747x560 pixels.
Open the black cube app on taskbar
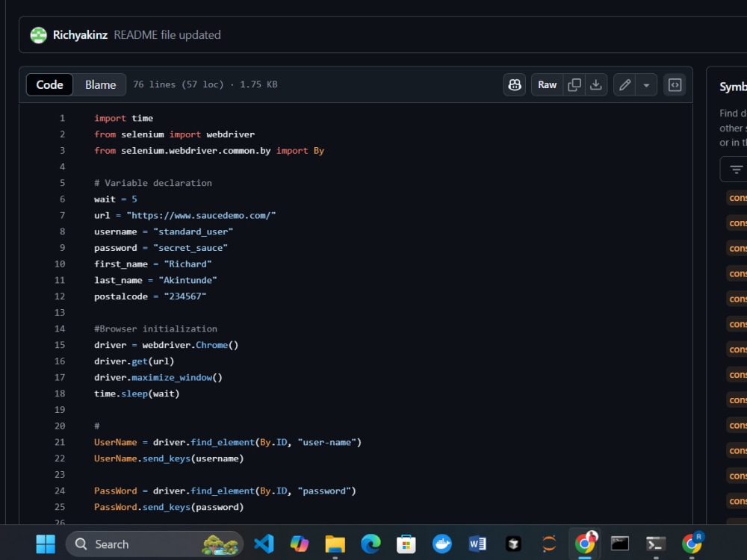(513, 544)
